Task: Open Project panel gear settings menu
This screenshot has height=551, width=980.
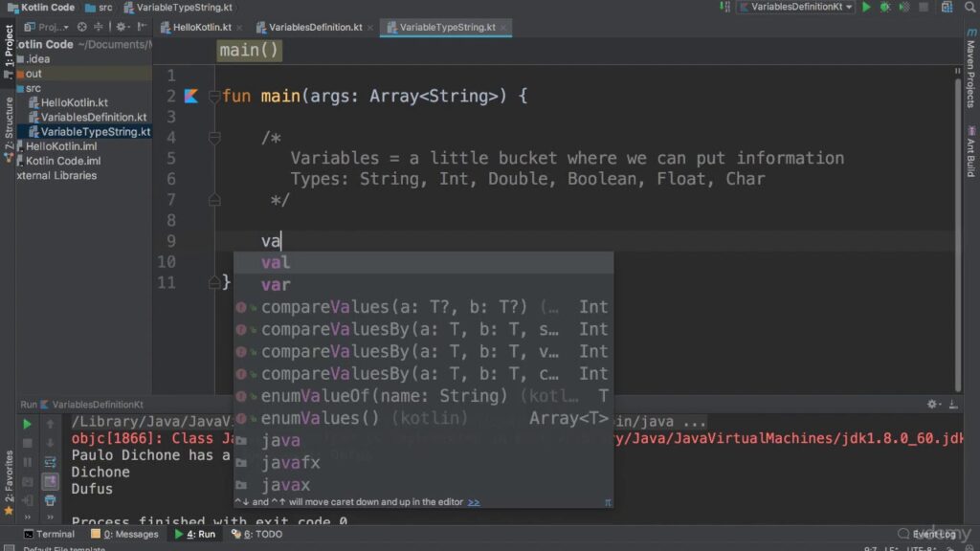Action: pos(122,27)
